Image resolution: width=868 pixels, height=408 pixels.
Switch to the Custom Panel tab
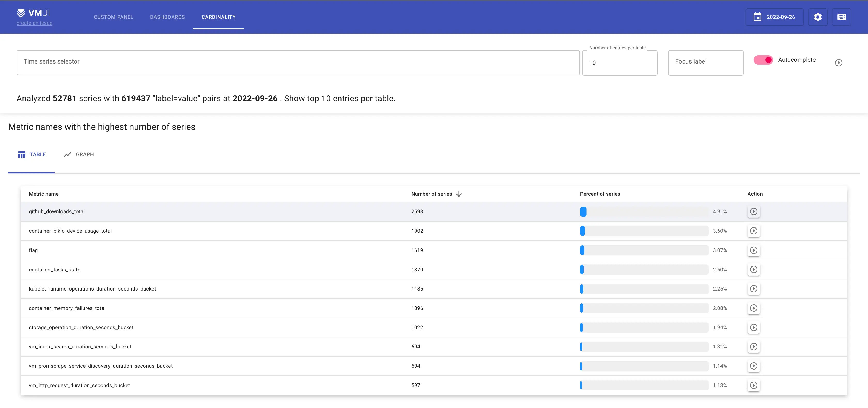(114, 17)
